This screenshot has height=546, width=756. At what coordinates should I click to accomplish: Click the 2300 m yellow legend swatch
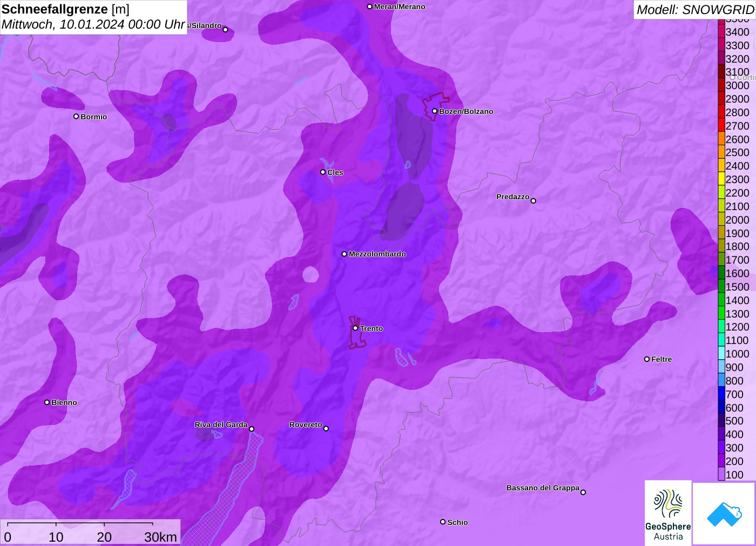click(721, 179)
